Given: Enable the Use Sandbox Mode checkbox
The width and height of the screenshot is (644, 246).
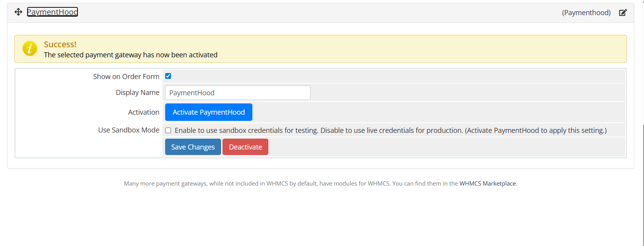Looking at the screenshot, I should coord(168,131).
